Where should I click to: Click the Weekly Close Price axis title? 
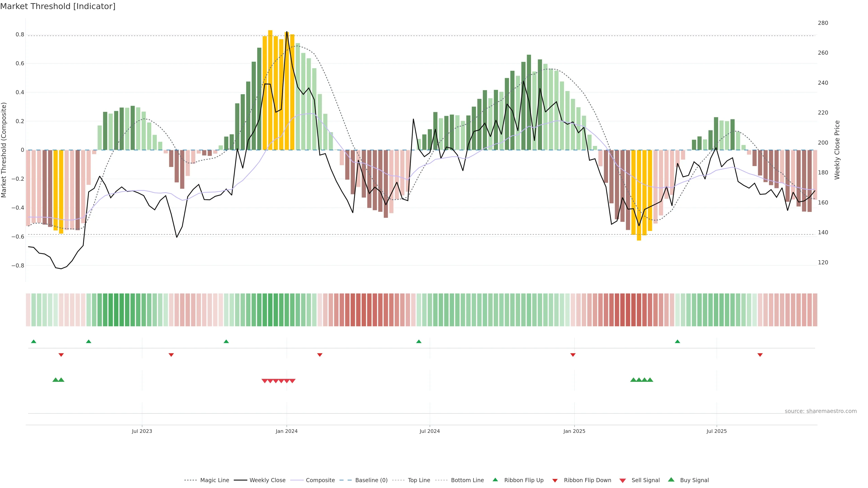point(837,150)
